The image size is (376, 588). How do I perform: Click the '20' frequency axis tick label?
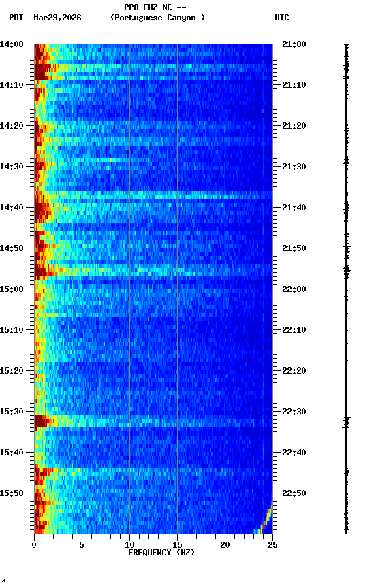click(225, 545)
